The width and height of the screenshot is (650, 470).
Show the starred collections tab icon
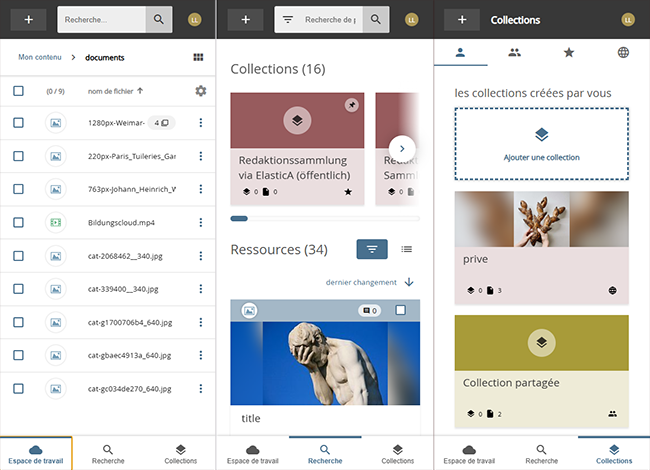569,52
